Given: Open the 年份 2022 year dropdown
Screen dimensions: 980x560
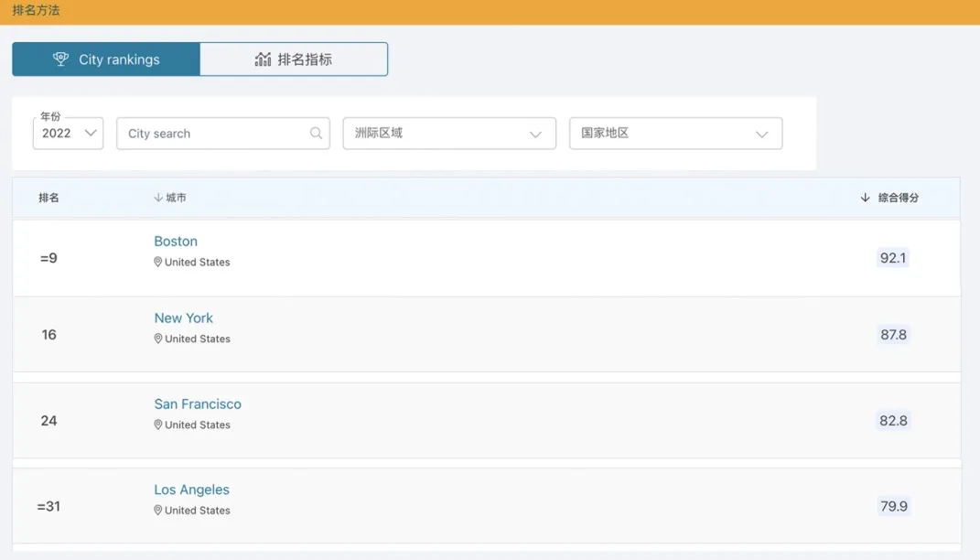Looking at the screenshot, I should 69,134.
